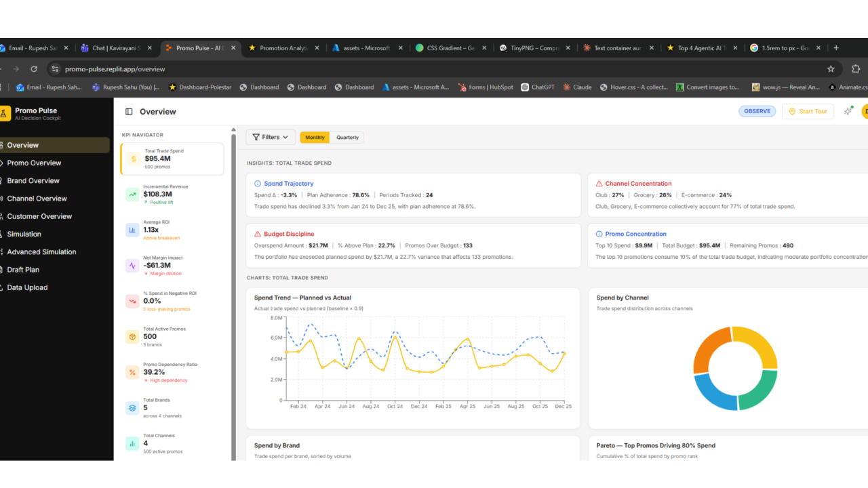Open Customer Overview in sidebar
The image size is (868, 488).
39,216
